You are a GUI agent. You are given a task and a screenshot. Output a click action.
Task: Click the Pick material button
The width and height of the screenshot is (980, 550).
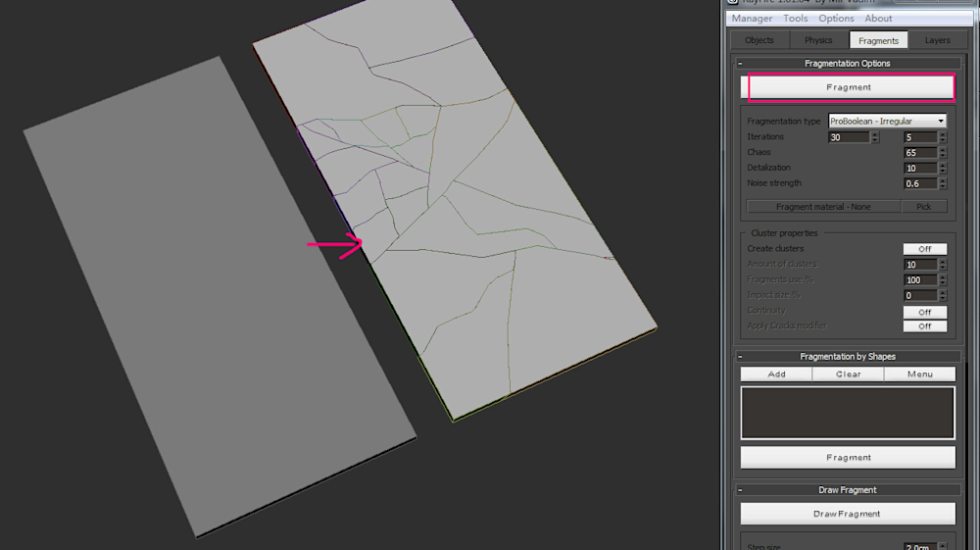point(924,206)
